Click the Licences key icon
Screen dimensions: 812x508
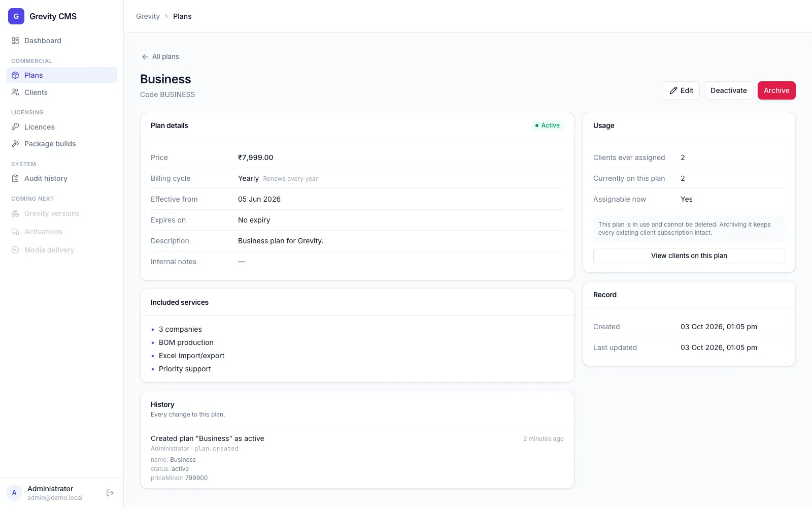pyautogui.click(x=15, y=127)
